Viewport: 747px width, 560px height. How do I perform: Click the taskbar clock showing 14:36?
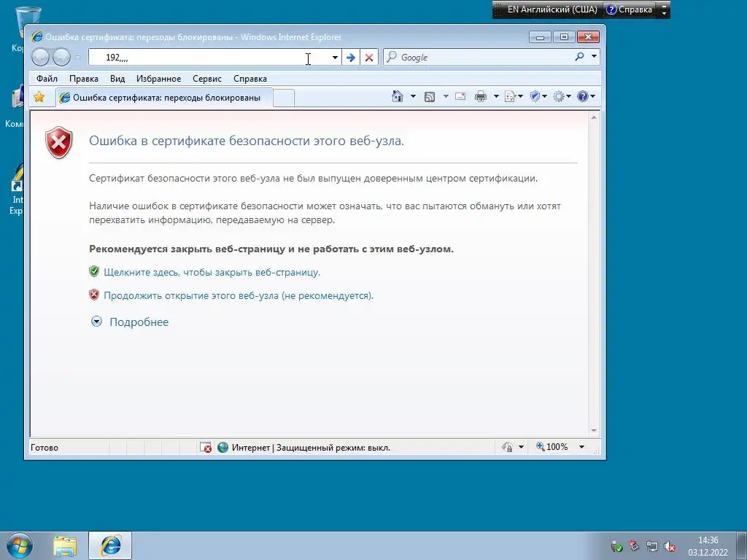(x=708, y=546)
